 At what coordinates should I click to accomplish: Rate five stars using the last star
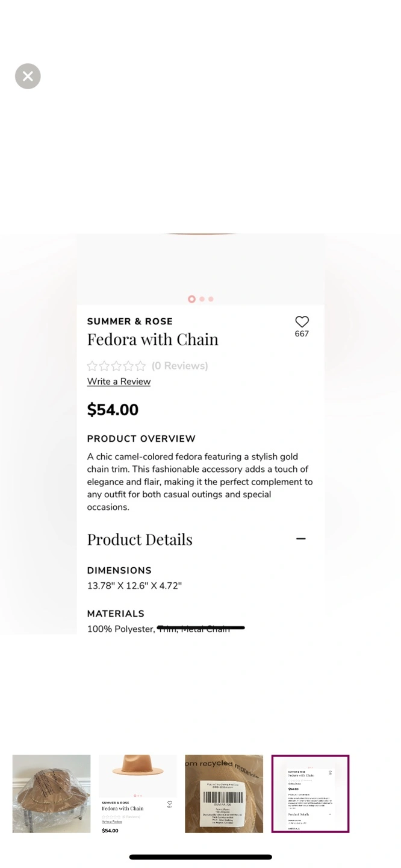click(x=140, y=366)
